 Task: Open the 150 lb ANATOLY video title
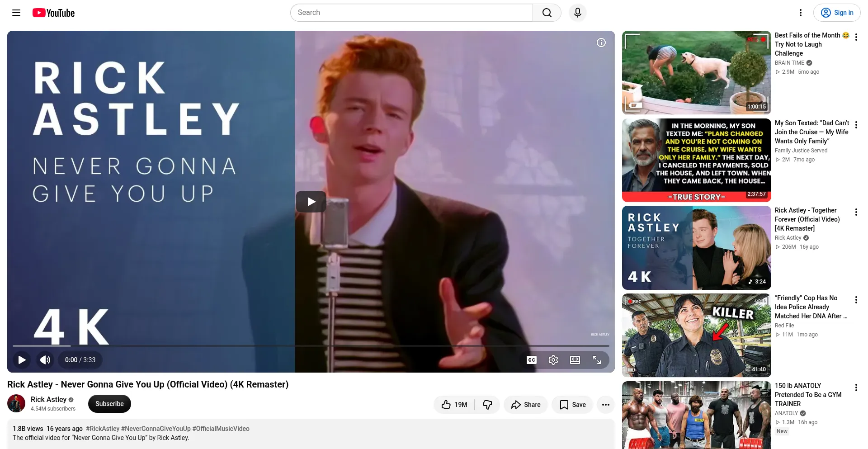(x=808, y=395)
